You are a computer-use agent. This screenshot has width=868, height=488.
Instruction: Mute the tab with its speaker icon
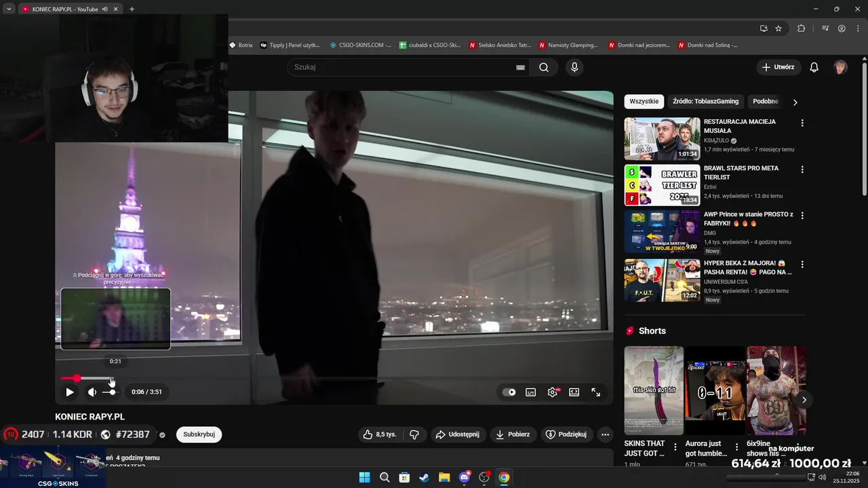(x=104, y=9)
